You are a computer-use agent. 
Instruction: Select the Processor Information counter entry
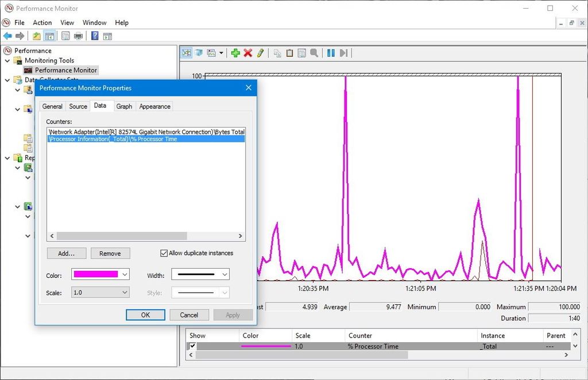click(x=115, y=138)
